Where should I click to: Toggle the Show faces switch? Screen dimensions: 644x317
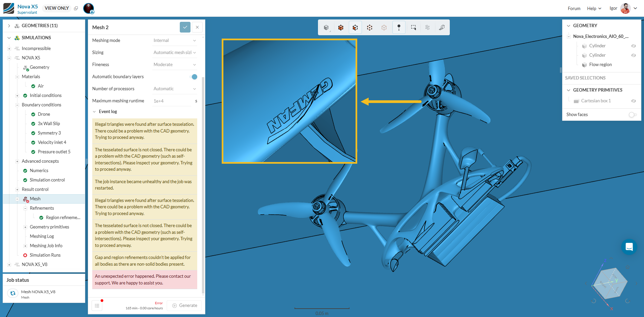pos(633,115)
